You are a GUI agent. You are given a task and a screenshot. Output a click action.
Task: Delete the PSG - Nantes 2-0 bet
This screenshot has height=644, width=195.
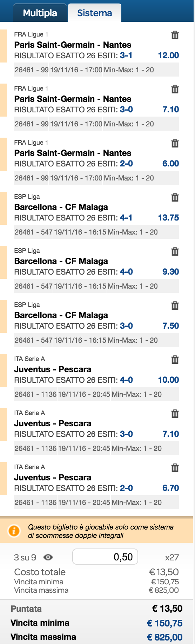click(x=175, y=143)
